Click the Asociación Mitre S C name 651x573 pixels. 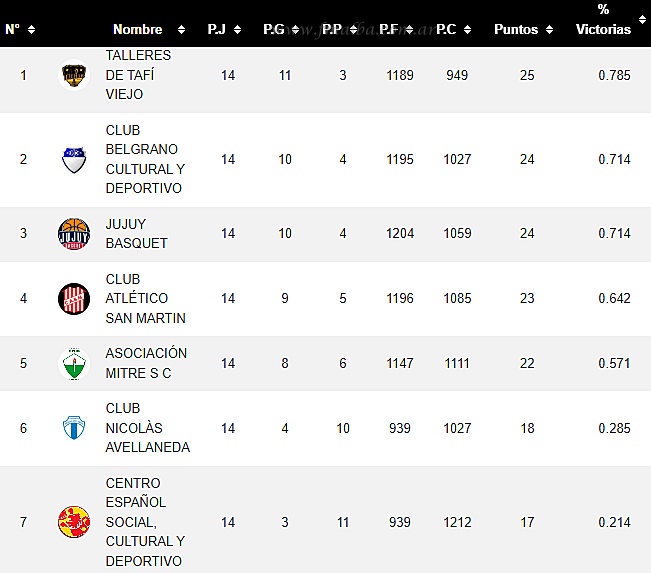pos(146,363)
